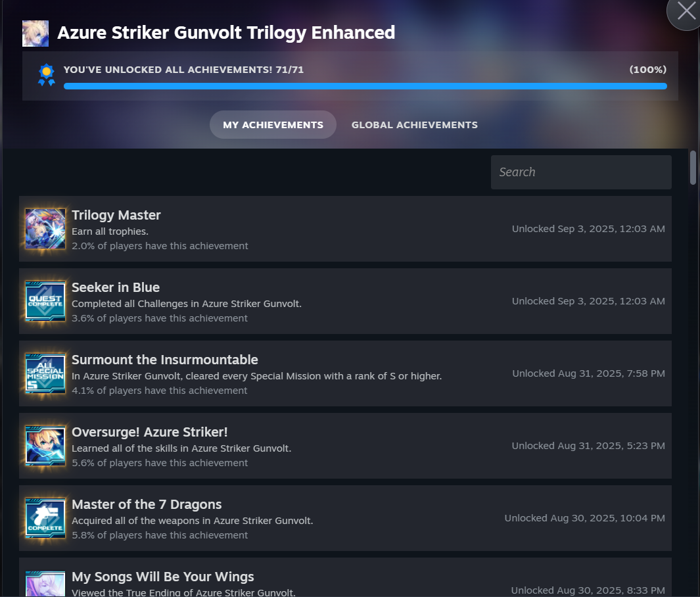
Task: Click 'Unlocked Aug 31, 2025, 5:23 PM'
Action: pos(588,446)
